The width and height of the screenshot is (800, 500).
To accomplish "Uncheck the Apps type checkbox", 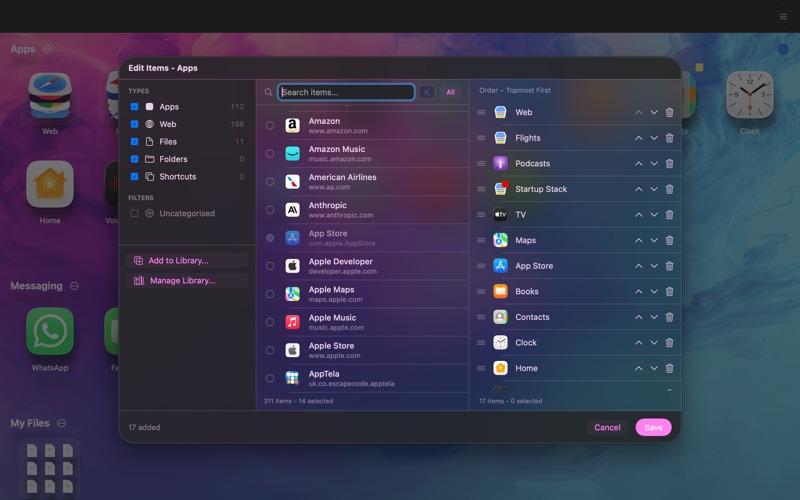I will [134, 107].
